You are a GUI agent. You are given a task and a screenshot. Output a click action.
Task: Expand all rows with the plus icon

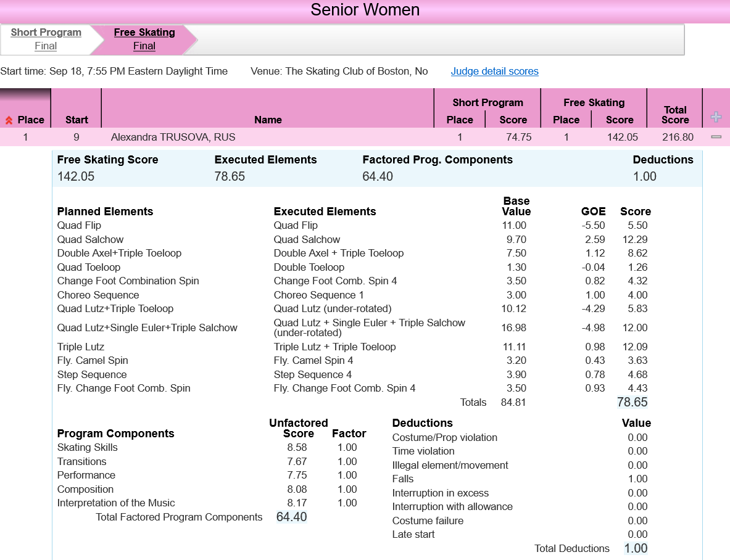coord(716,117)
